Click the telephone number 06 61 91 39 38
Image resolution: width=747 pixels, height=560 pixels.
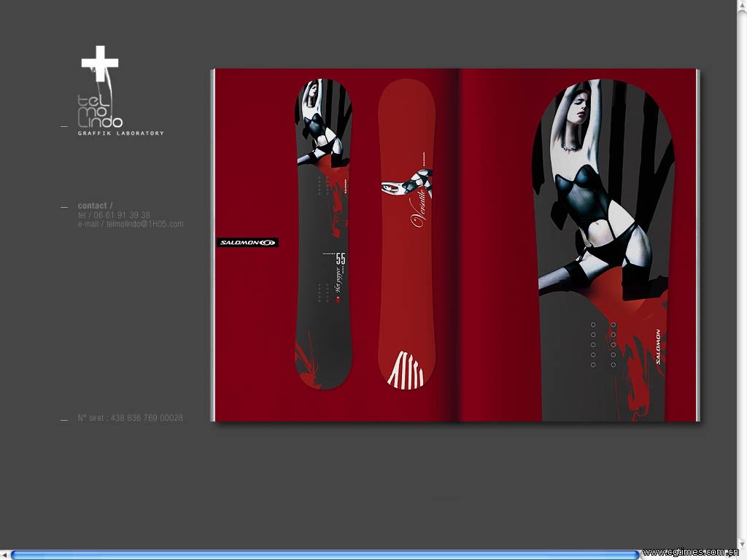121,215
